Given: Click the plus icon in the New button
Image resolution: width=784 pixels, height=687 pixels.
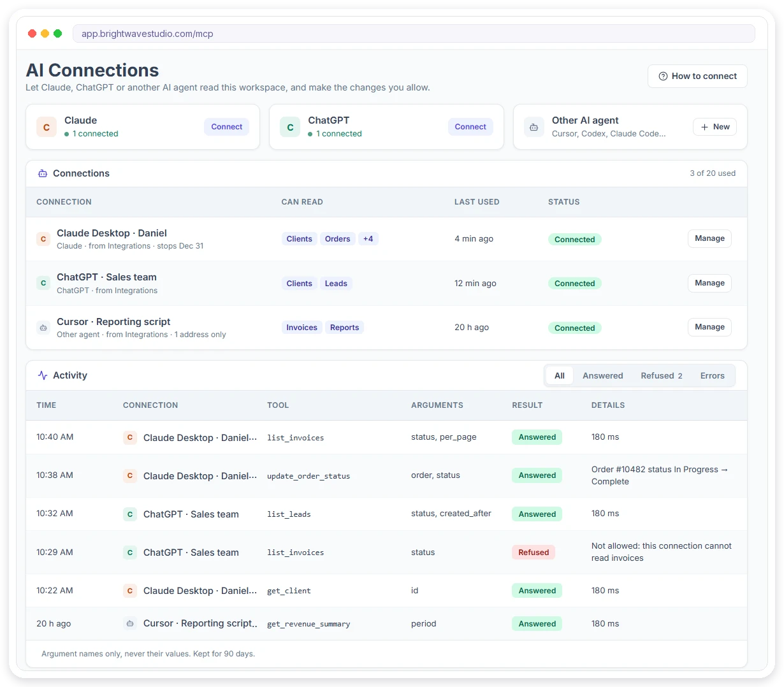Looking at the screenshot, I should pyautogui.click(x=704, y=127).
